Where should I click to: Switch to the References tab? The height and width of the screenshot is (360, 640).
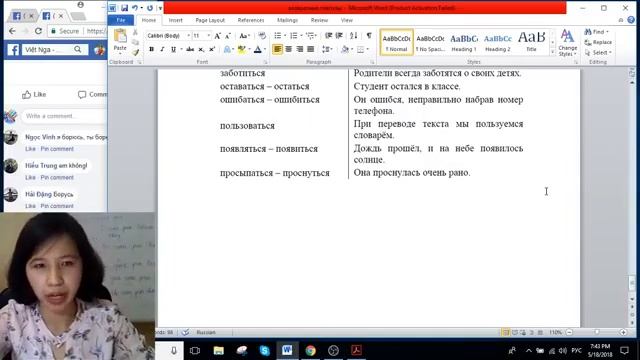pos(251,20)
